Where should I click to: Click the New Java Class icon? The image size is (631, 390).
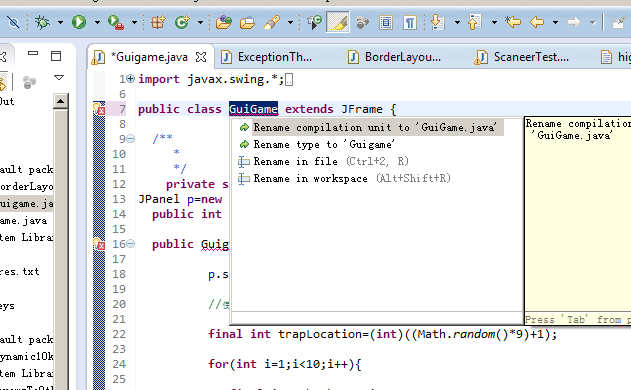click(182, 22)
